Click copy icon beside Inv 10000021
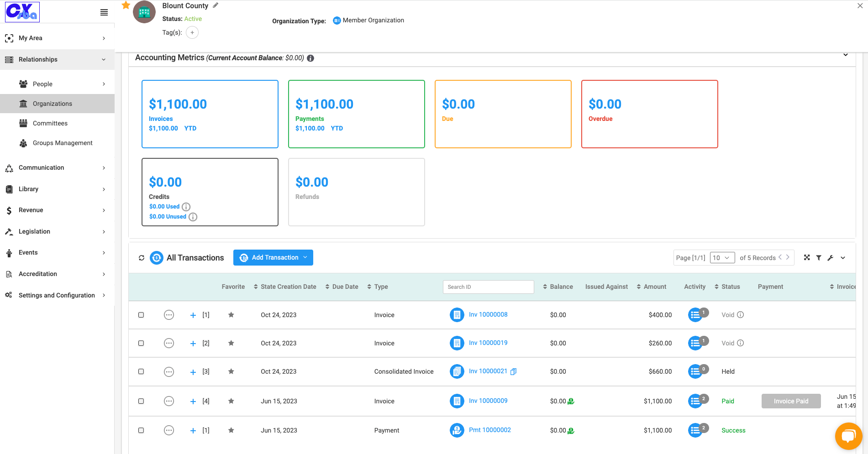This screenshot has width=868, height=454. tap(514, 371)
